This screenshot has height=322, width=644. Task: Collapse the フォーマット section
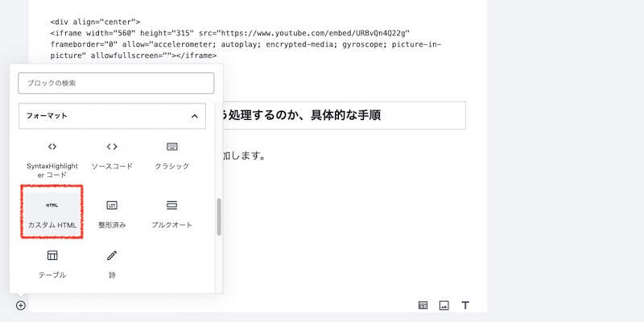click(112, 116)
